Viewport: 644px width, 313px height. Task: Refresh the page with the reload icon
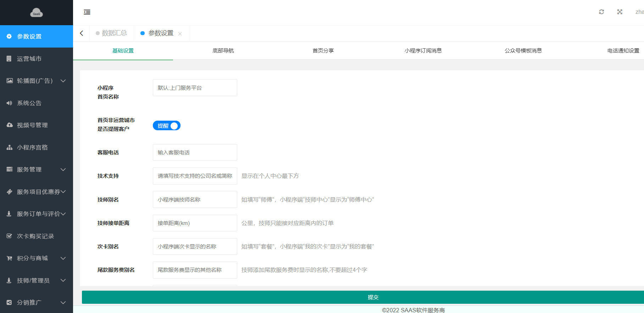click(601, 12)
